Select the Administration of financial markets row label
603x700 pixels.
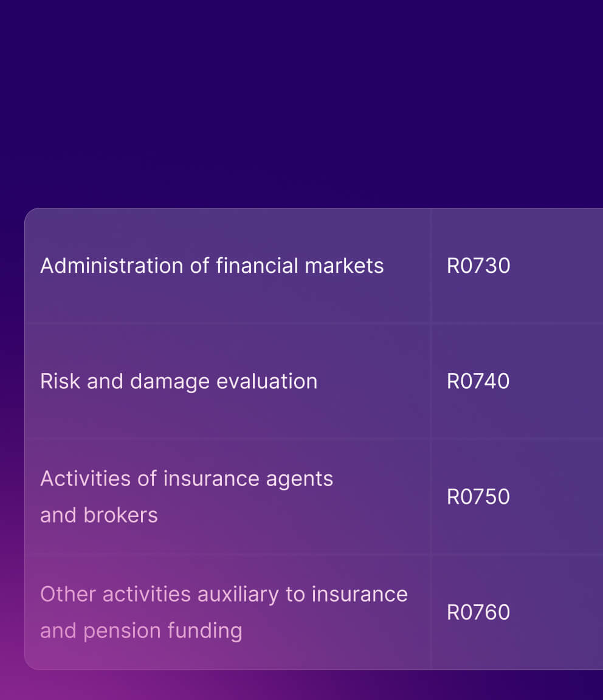click(212, 266)
